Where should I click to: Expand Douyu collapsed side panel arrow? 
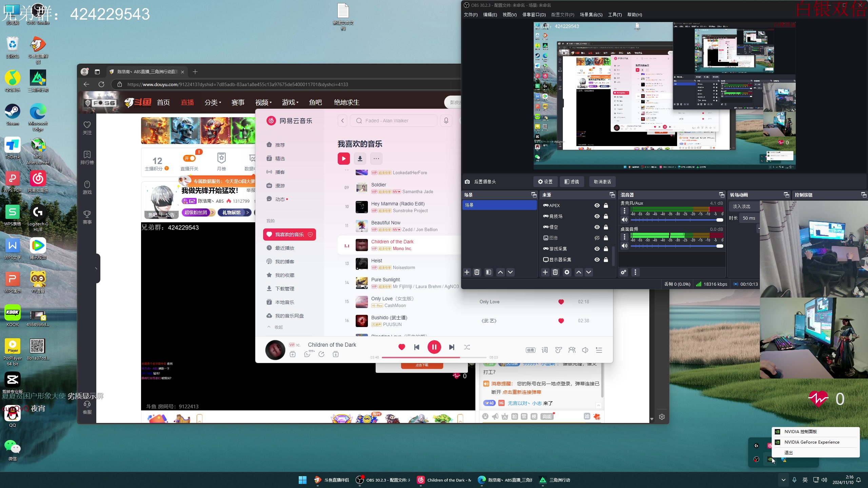(96, 268)
